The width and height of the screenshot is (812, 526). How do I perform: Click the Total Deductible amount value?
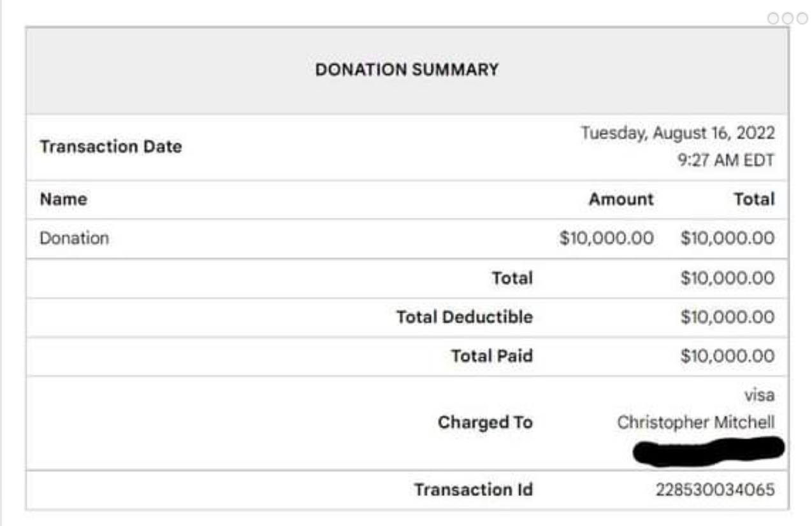point(728,316)
